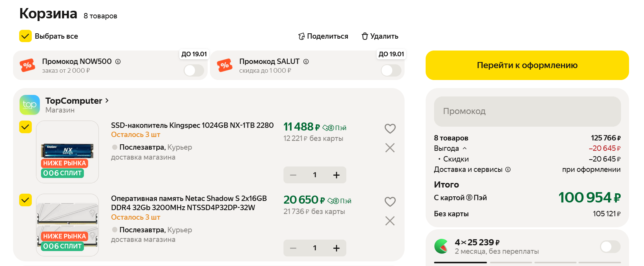
Task: Remove Kingspec SSD with X icon
Action: (x=390, y=148)
